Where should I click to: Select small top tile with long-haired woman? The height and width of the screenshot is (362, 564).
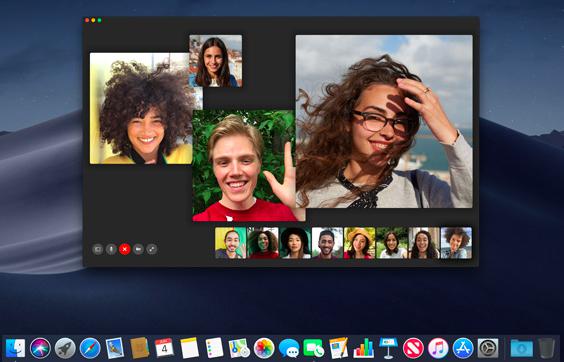click(215, 61)
